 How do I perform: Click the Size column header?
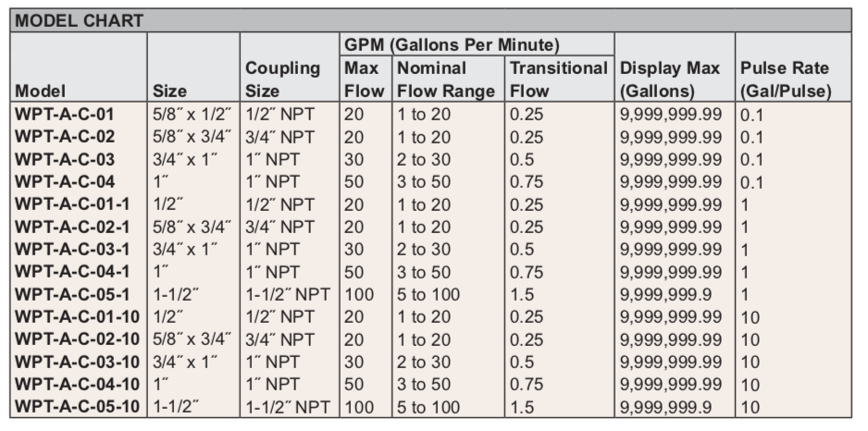tap(170, 92)
